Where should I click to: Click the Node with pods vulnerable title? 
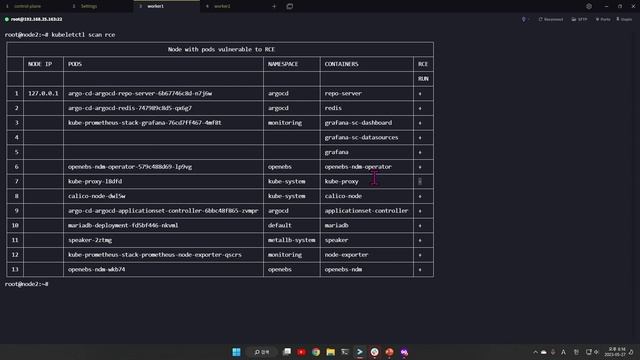point(221,49)
